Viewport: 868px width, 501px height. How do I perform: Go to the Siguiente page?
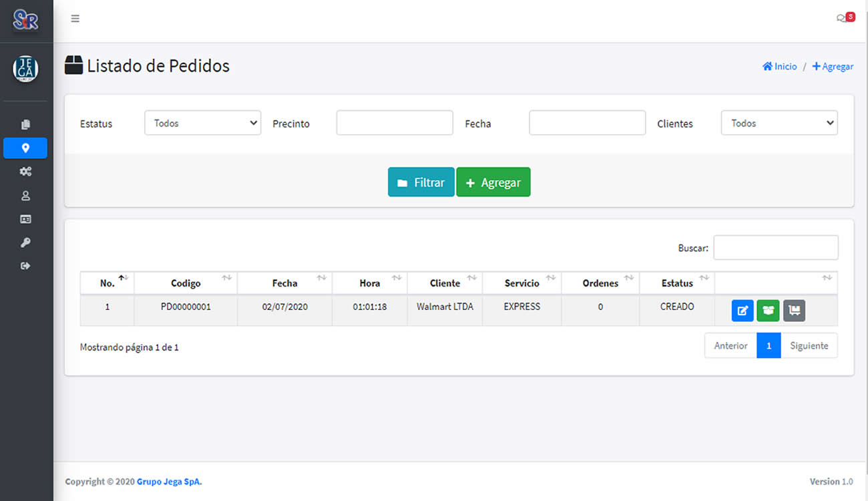(809, 346)
